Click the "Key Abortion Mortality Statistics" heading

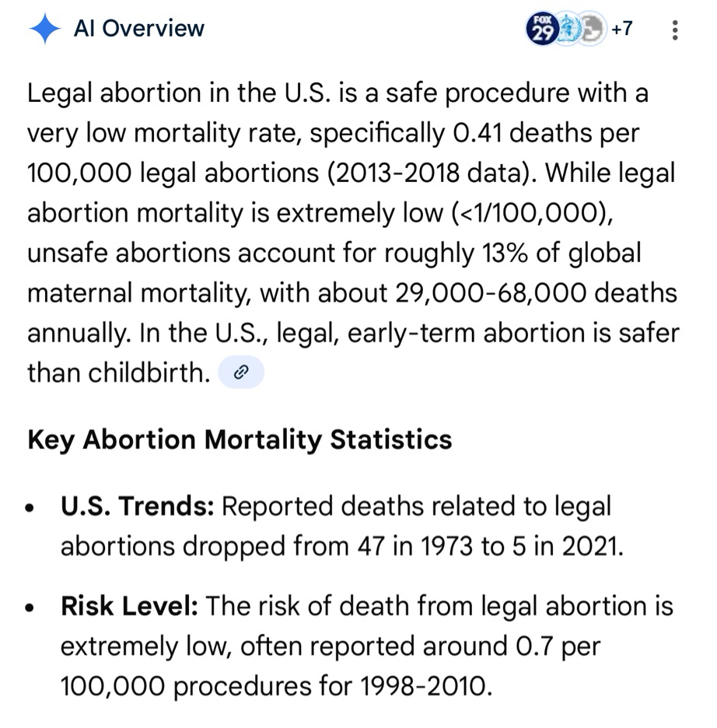[x=240, y=439]
